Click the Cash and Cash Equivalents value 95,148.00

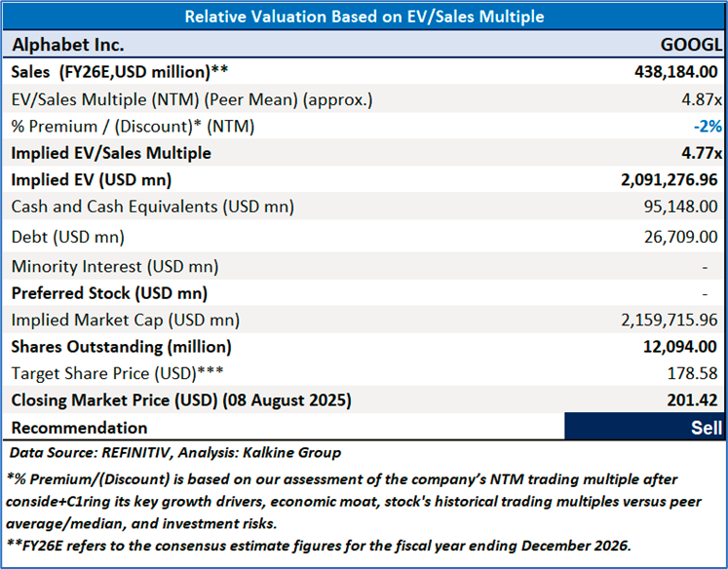click(x=676, y=207)
